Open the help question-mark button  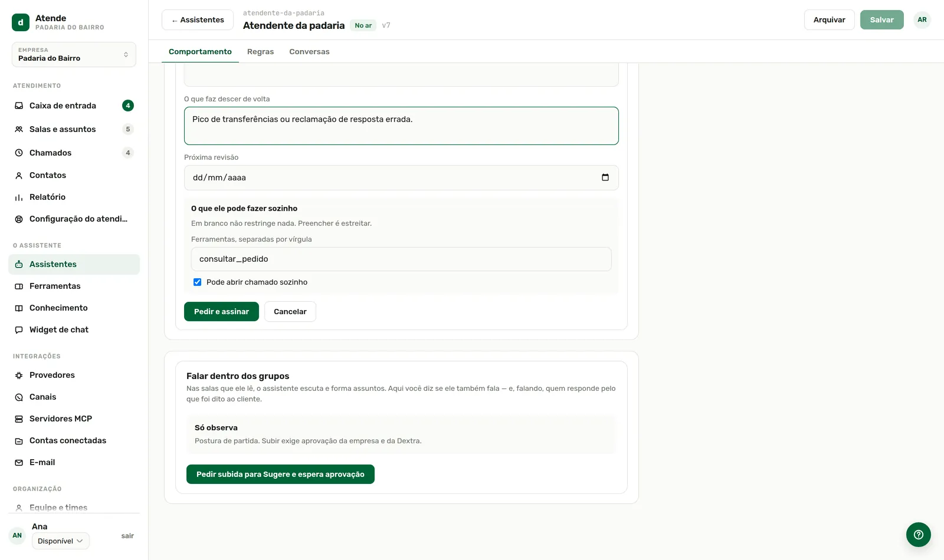tap(919, 535)
